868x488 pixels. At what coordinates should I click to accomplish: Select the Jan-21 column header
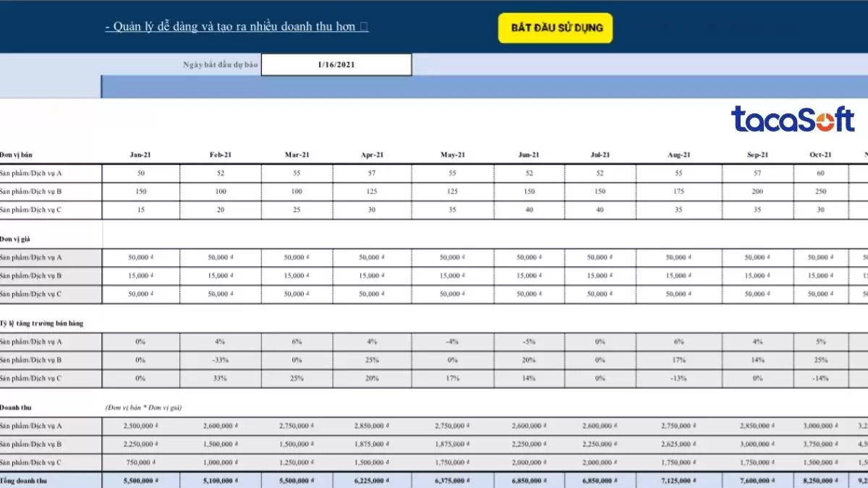click(140, 155)
